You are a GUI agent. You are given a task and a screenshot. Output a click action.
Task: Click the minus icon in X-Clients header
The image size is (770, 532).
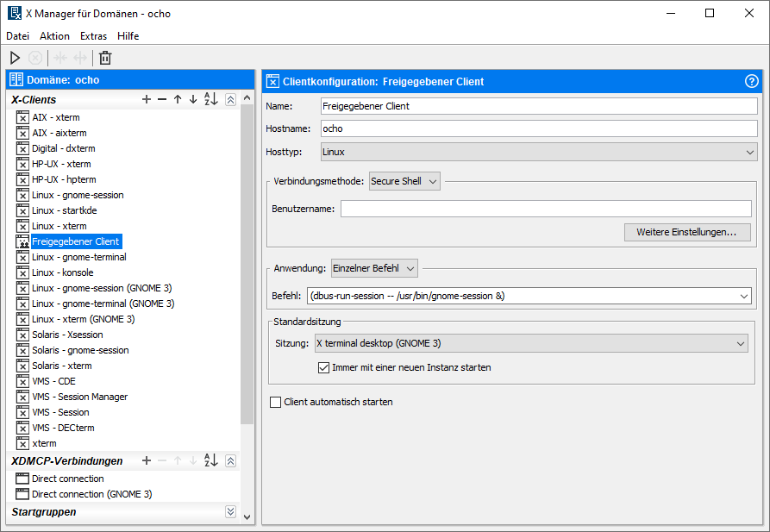(161, 100)
